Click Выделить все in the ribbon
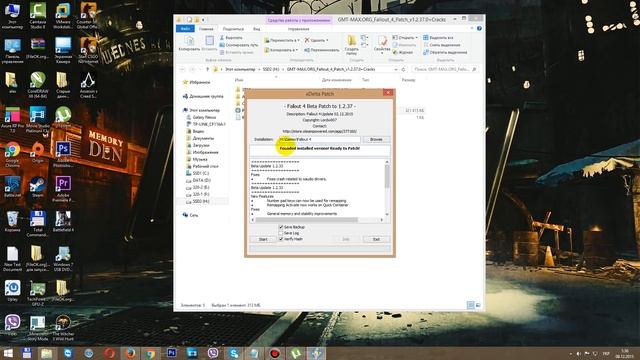This screenshot has width=640, height=360. pyautogui.click(x=438, y=38)
